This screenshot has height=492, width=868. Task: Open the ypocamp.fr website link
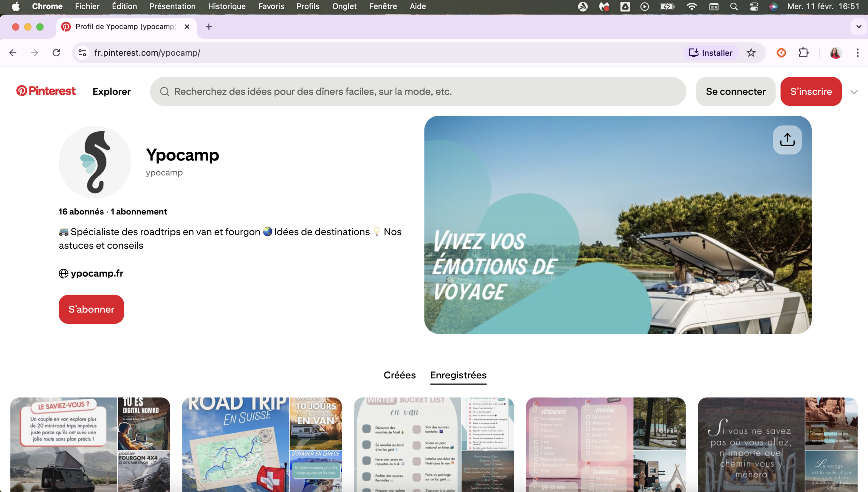[97, 273]
